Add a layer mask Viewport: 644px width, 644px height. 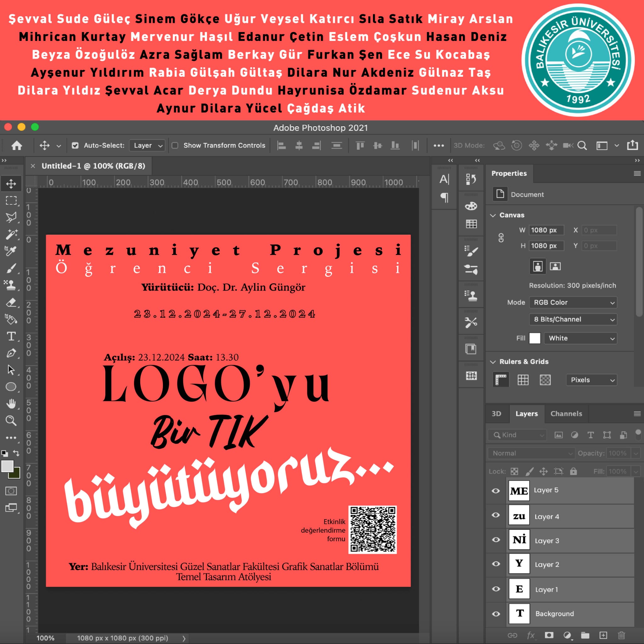[x=549, y=635]
